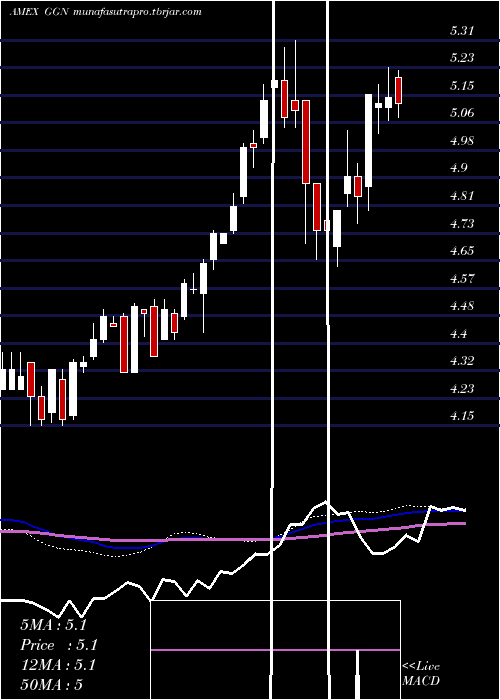Click the 12MA : 5.1 reading
500x700 pixels.
(58, 665)
